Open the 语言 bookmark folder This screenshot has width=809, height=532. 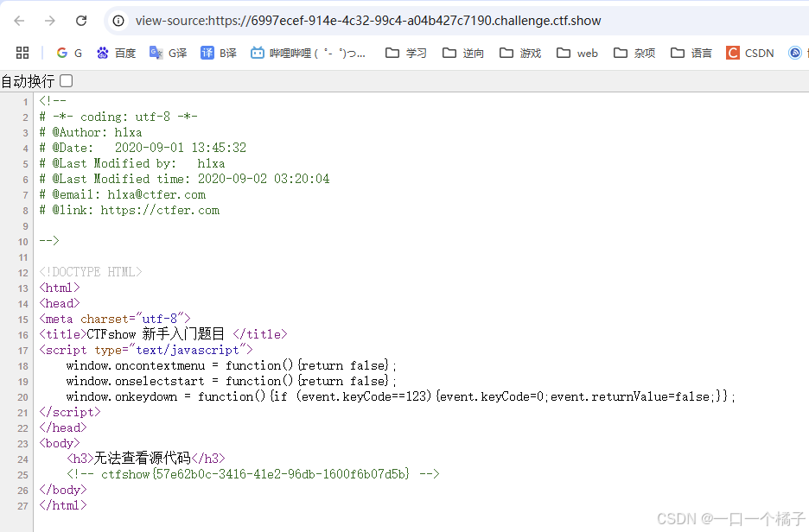pyautogui.click(x=691, y=53)
